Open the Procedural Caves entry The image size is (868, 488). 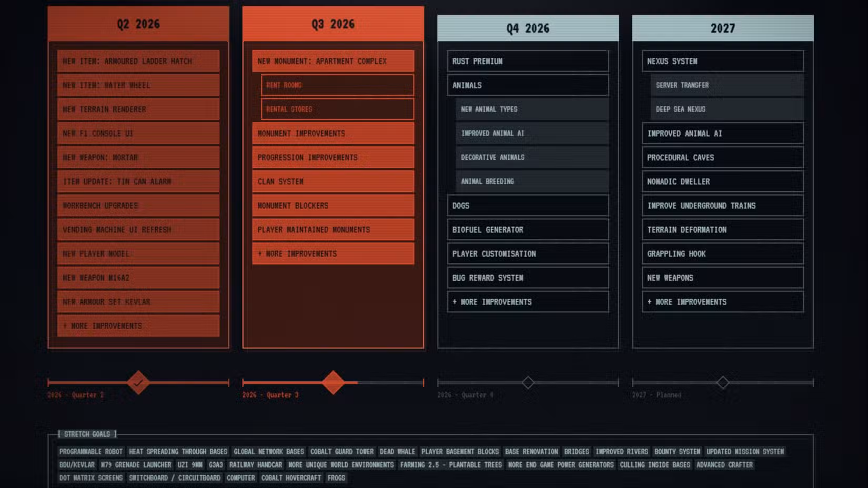(723, 157)
